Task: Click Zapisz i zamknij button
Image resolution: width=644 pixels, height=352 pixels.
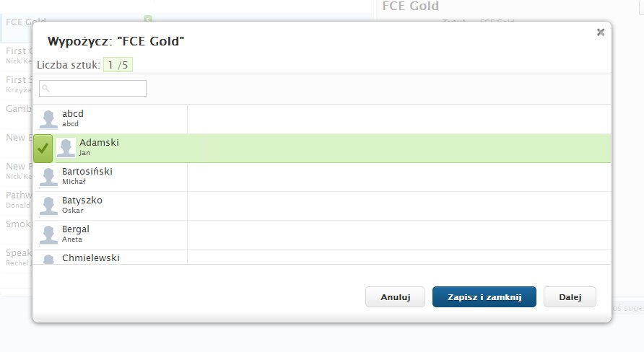Action: 484,297
